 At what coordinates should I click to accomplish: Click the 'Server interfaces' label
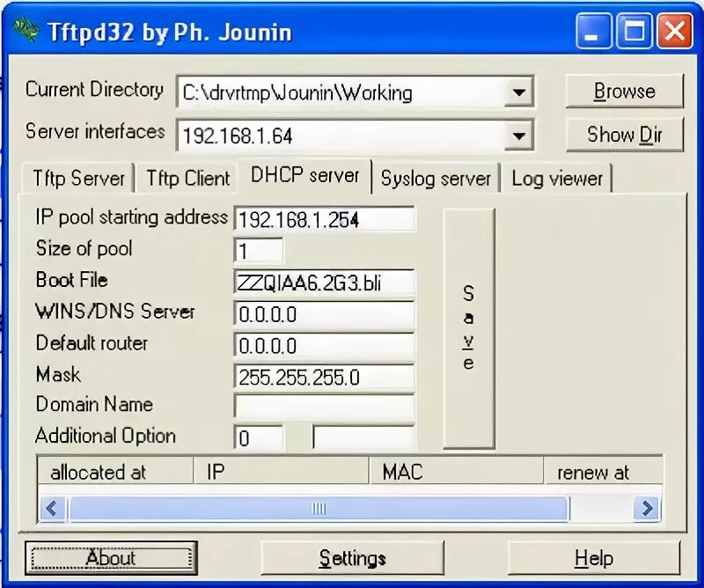tap(95, 131)
